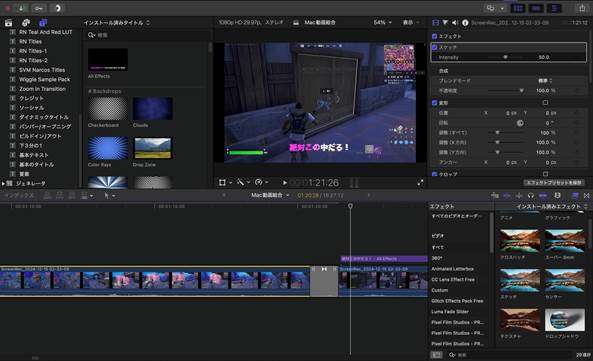
Task: Open the Mac動画総合 project name dropdown
Action: [x=270, y=195]
